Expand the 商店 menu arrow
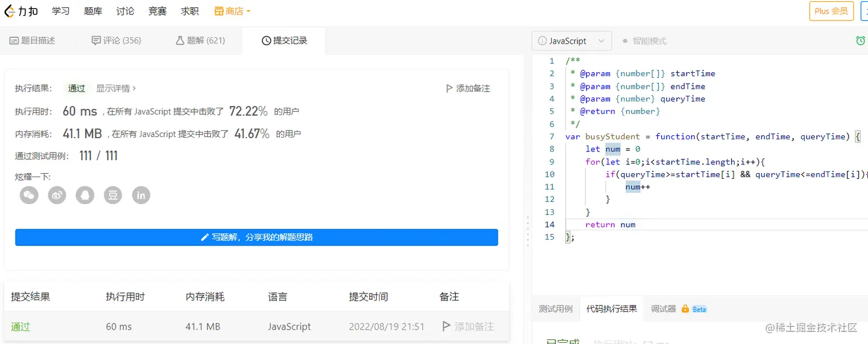The image size is (868, 344). click(248, 11)
